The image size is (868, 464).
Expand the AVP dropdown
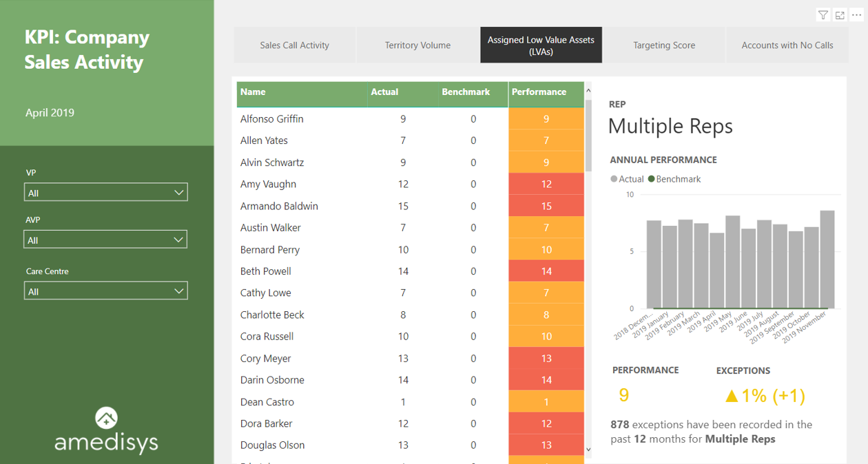click(178, 240)
